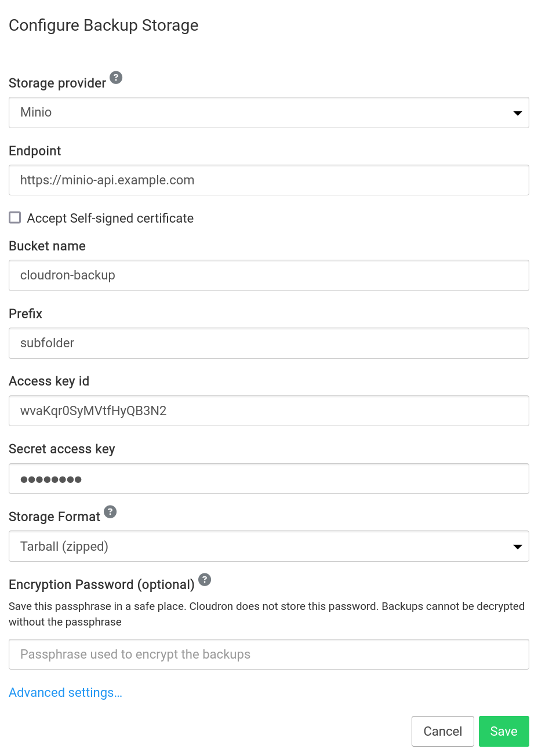Click the Storage Format label text

(x=54, y=517)
